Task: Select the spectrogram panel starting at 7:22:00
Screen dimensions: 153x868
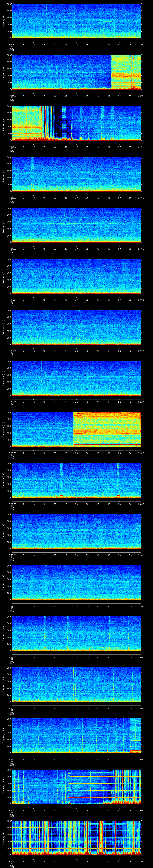Action: click(x=76, y=123)
